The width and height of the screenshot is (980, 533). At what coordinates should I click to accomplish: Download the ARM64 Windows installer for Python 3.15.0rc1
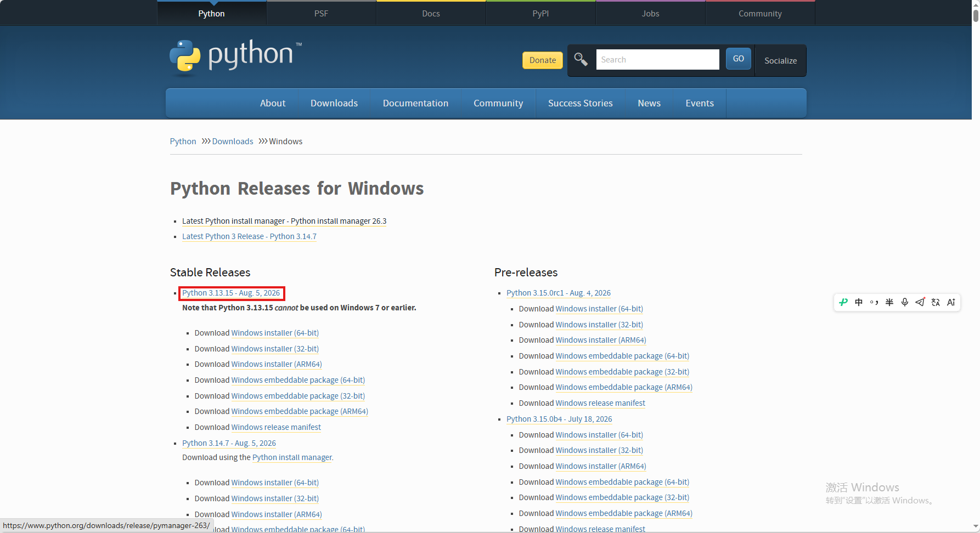pos(601,340)
